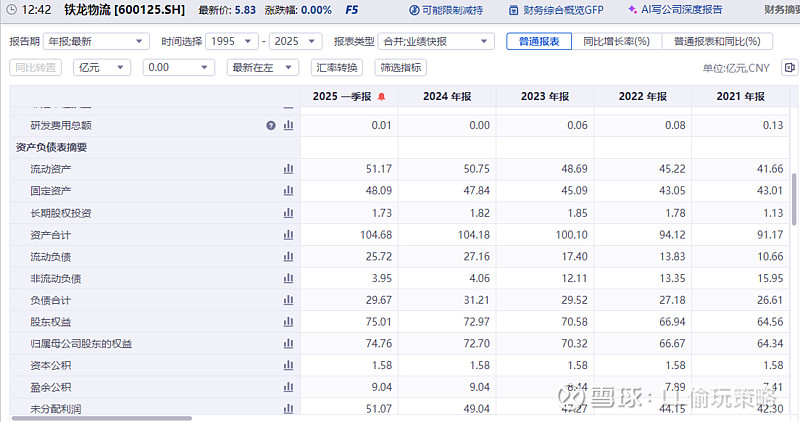Open 财务综合概览GFP
This screenshot has width=800, height=422.
pos(557,10)
